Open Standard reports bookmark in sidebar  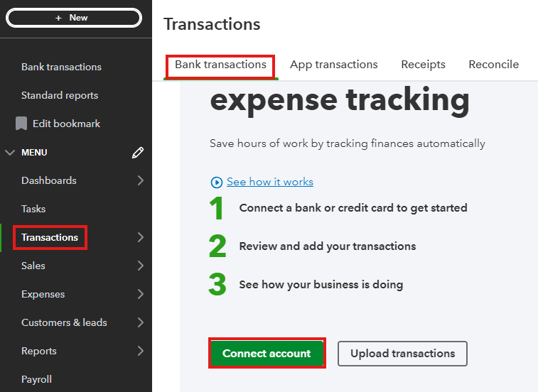pyautogui.click(x=60, y=95)
